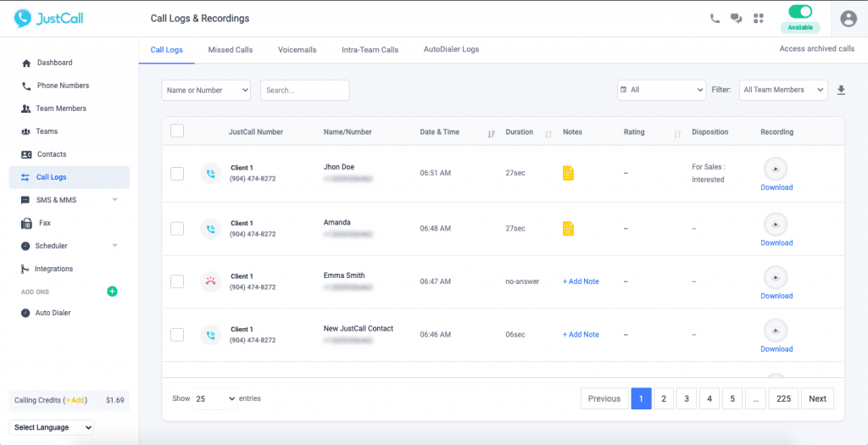Switch to the Voicemails tab
Screen dimensions: 868x445
click(298, 49)
